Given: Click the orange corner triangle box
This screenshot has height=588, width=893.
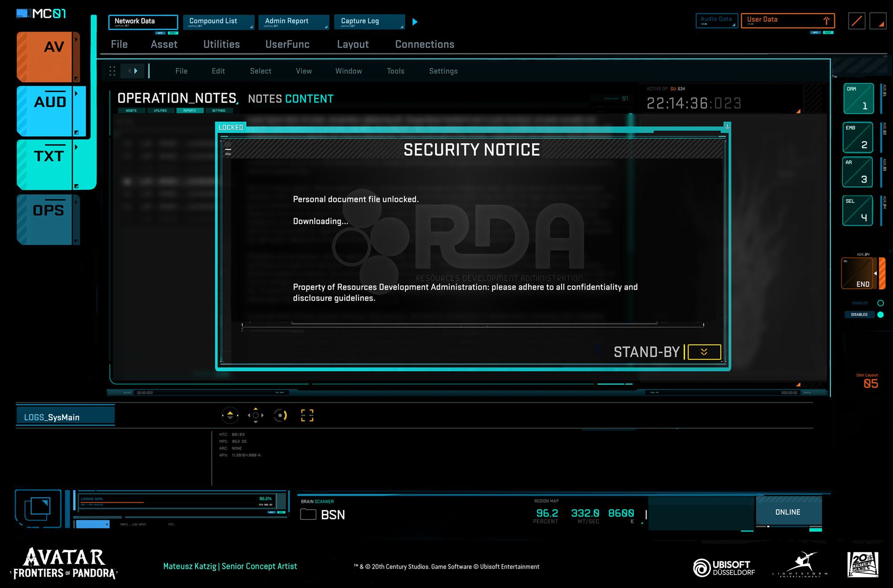Looking at the screenshot, I should coord(878,21).
